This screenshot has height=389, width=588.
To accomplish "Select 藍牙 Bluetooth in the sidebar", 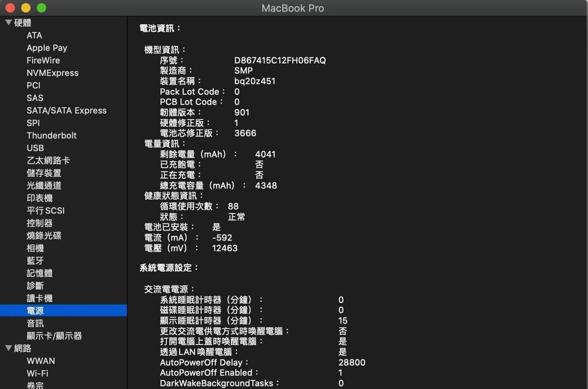I will (x=36, y=261).
